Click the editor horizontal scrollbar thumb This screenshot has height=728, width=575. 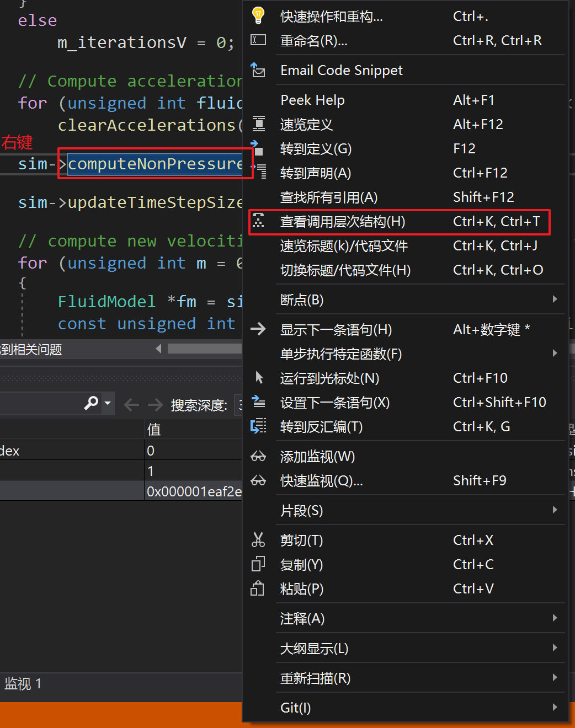click(205, 349)
